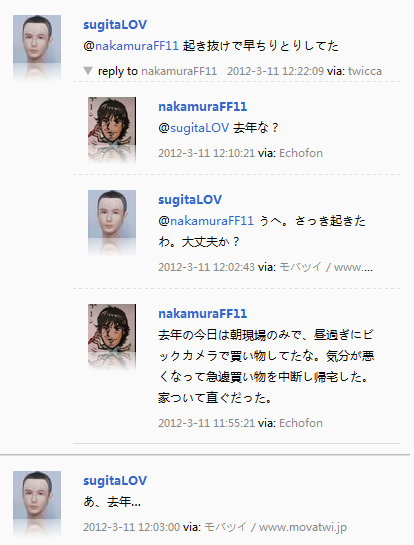414x545 pixels.
Task: Open @sugitaLOV mention in 去年な？ tweet
Action: (194, 128)
